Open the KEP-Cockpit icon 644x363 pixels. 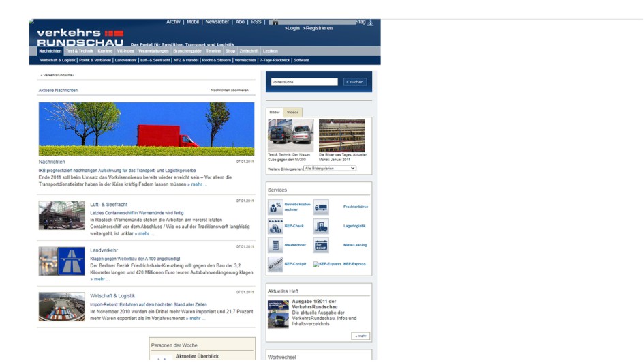275,264
